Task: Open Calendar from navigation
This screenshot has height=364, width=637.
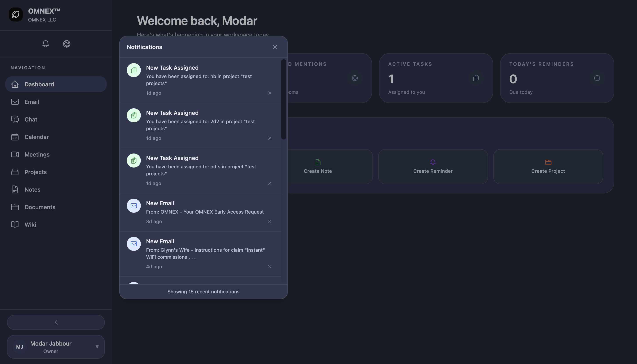Action: click(36, 137)
